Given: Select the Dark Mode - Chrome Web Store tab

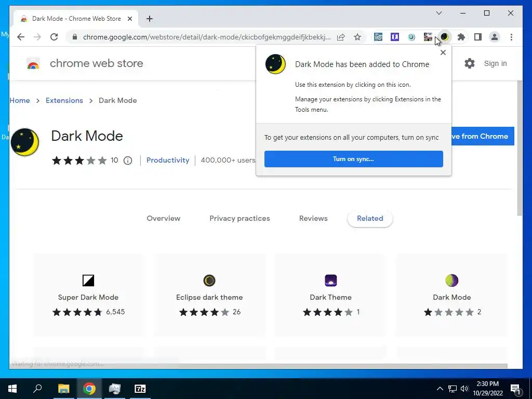Looking at the screenshot, I should 76,19.
